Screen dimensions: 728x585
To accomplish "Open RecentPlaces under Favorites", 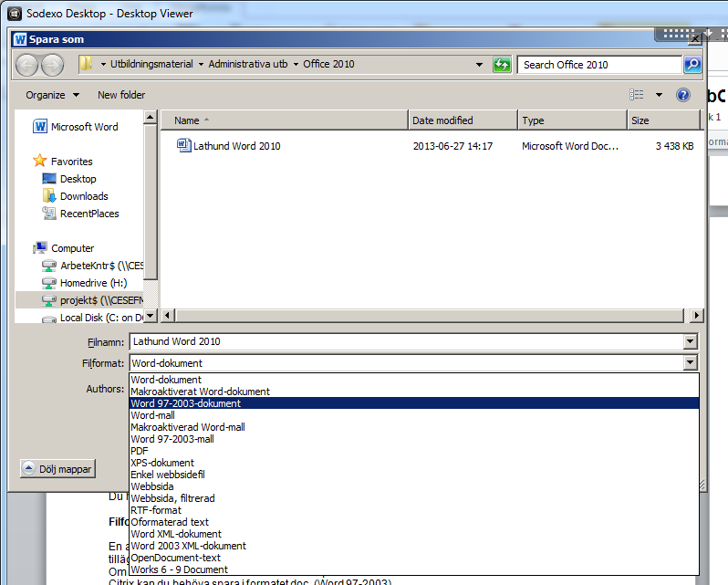I will pyautogui.click(x=81, y=214).
